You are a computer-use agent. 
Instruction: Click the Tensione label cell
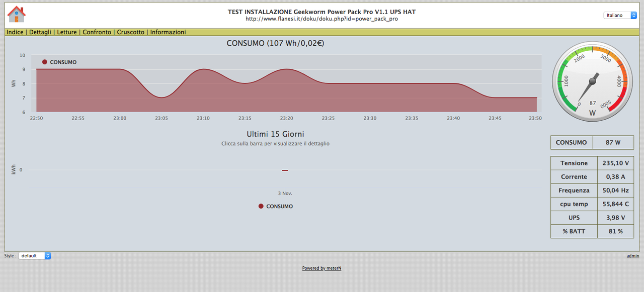(574, 163)
